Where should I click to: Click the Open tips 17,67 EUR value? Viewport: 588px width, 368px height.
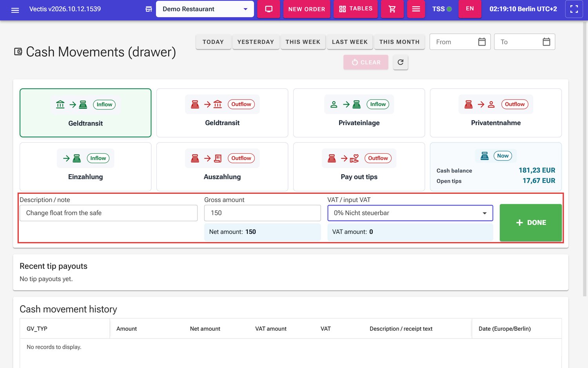coord(539,180)
